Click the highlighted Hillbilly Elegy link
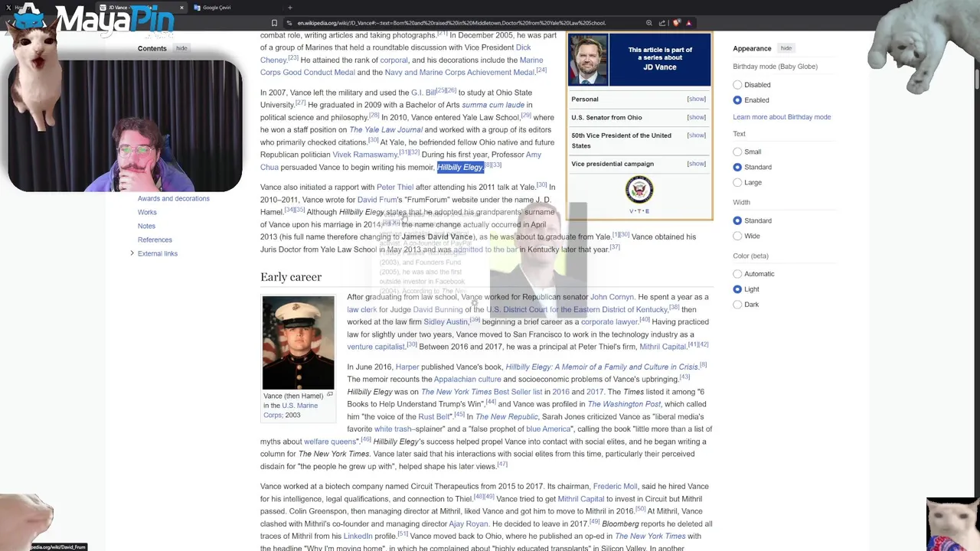Image resolution: width=980 pixels, height=551 pixels. point(460,168)
